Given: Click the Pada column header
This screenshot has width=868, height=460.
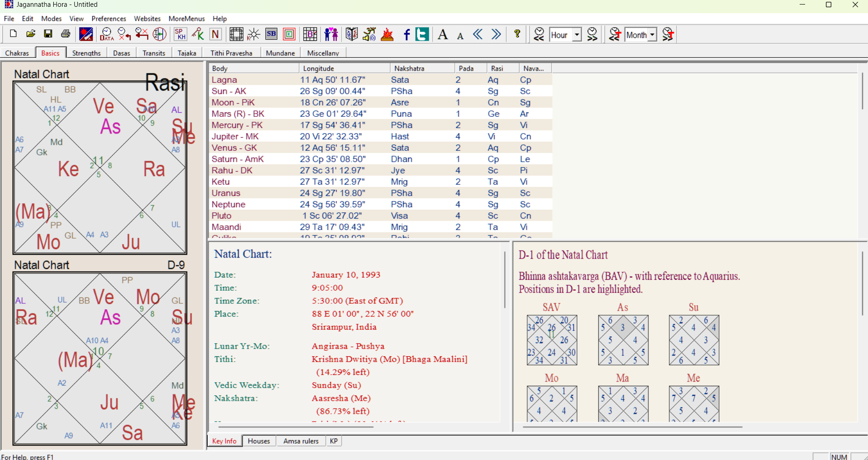Looking at the screenshot, I should tap(471, 68).
